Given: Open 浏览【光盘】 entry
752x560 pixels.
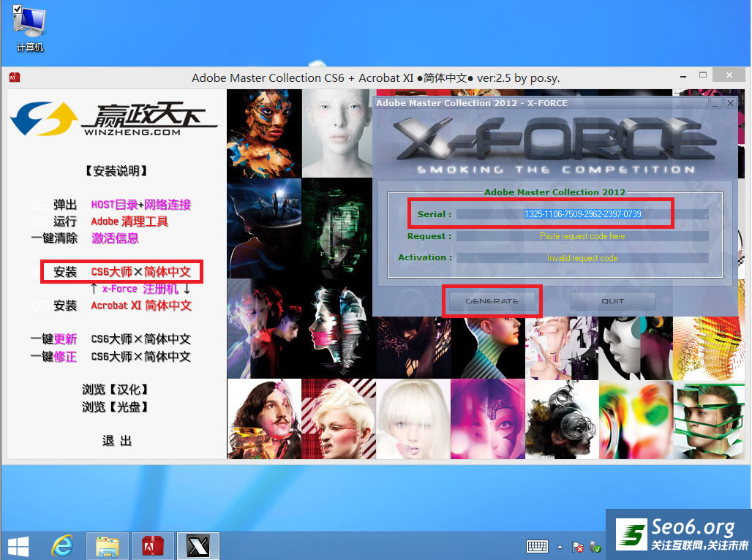Looking at the screenshot, I should coord(116,407).
